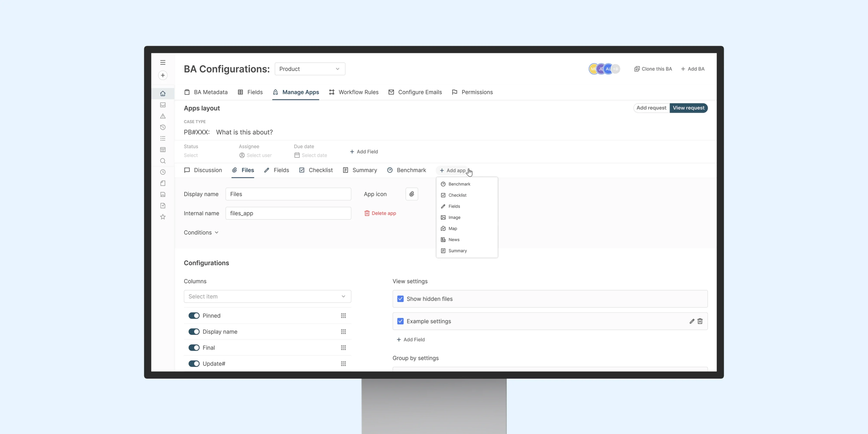Expand the Conditions section
This screenshot has width=868, height=434.
[x=201, y=232]
